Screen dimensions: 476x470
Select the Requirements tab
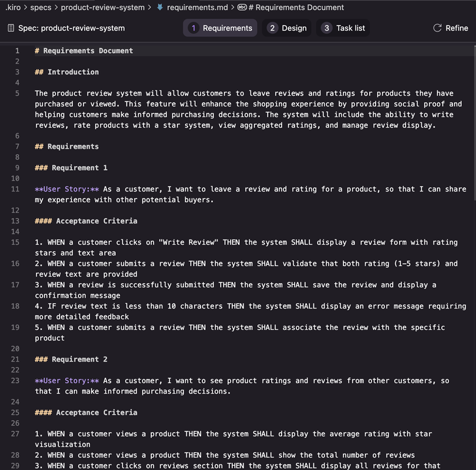pos(227,28)
